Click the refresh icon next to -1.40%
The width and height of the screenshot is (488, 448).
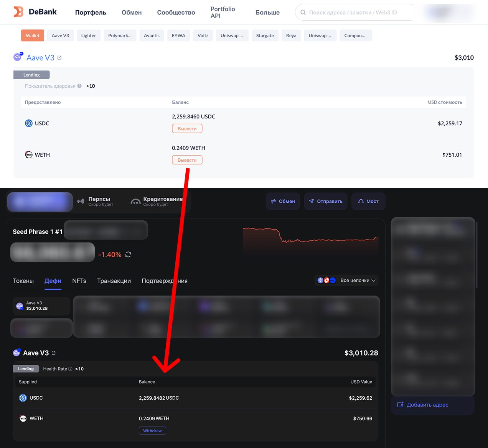pos(128,254)
